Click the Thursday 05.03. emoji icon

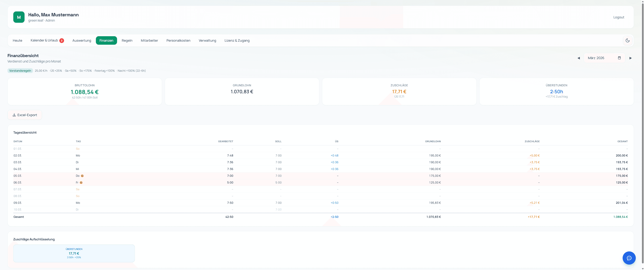point(82,176)
